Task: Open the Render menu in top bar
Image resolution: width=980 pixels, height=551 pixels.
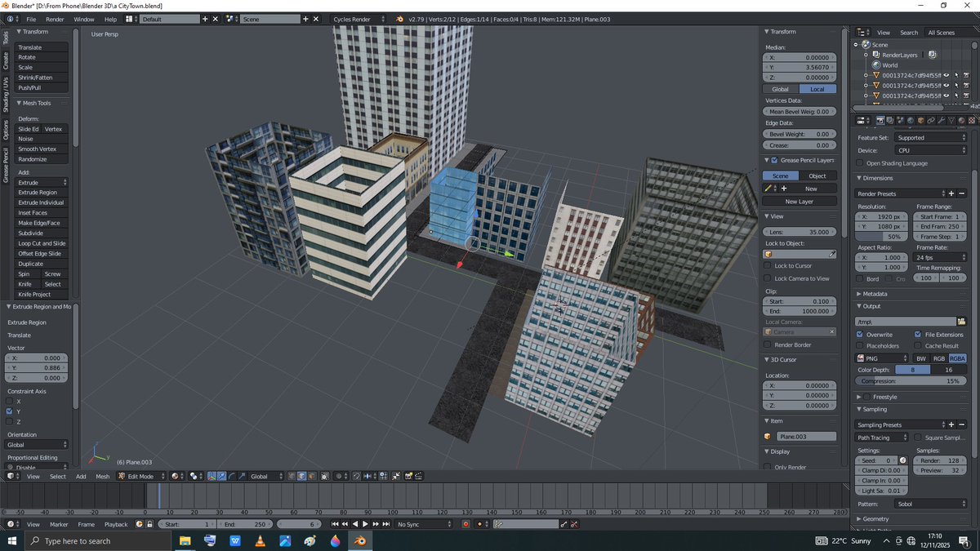Action: (55, 19)
